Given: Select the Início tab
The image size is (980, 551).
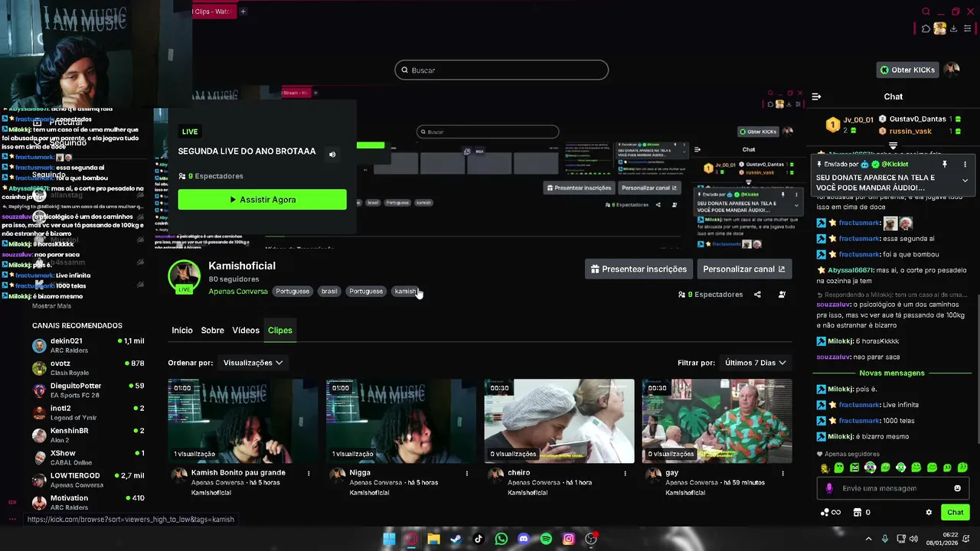Looking at the screenshot, I should pyautogui.click(x=182, y=331).
